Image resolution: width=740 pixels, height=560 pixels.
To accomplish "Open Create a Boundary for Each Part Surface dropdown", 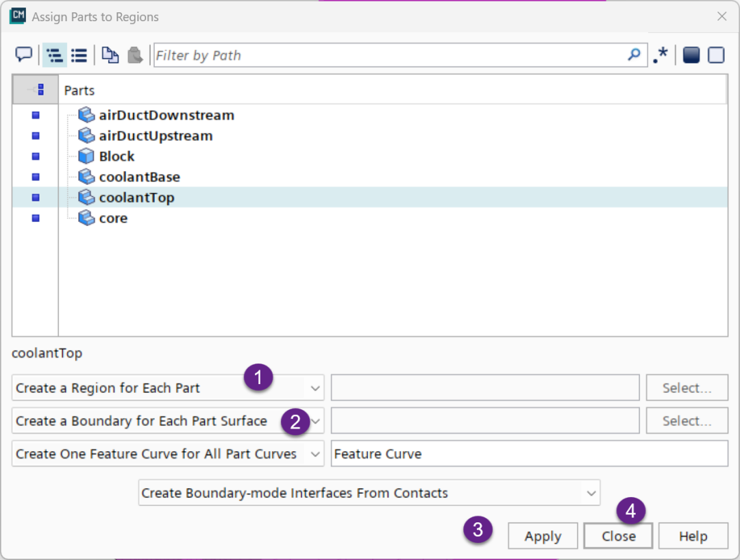I will [168, 421].
